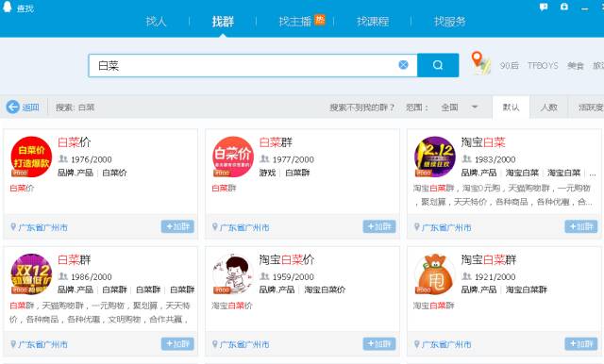The height and width of the screenshot is (364, 604).
Task: Sort results by 人数 tab
Action: click(x=549, y=107)
